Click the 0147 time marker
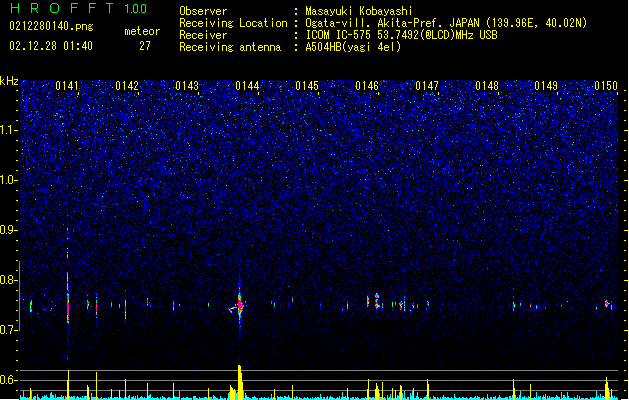The height and width of the screenshot is (400, 629). [x=427, y=86]
